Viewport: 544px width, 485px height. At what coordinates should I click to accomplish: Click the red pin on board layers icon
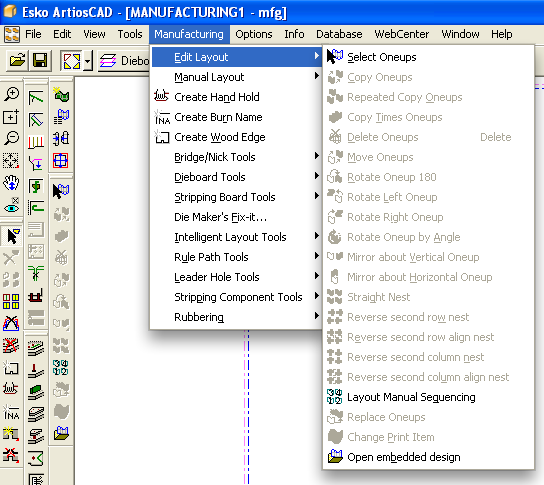[36, 370]
